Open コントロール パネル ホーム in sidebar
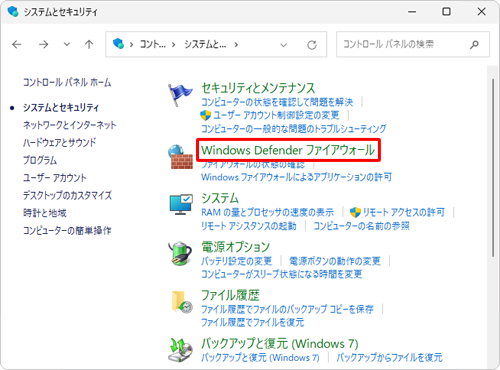500x370 pixels. (67, 82)
